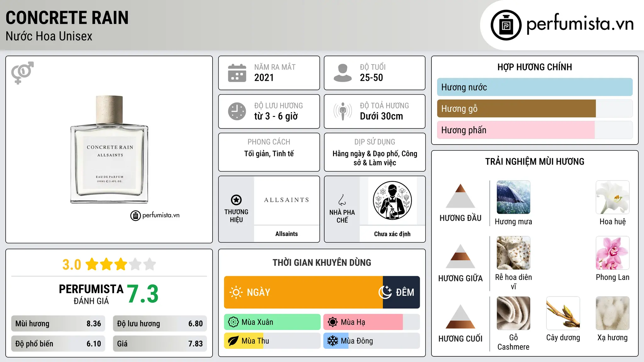Viewport: 644px width, 362px height.
Task: Click the perfumista.vn perfume bottle logo icon
Action: [506, 25]
